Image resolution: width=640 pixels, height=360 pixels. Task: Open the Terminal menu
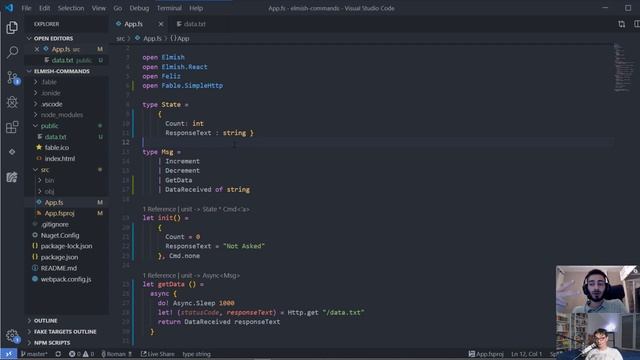[x=169, y=8]
